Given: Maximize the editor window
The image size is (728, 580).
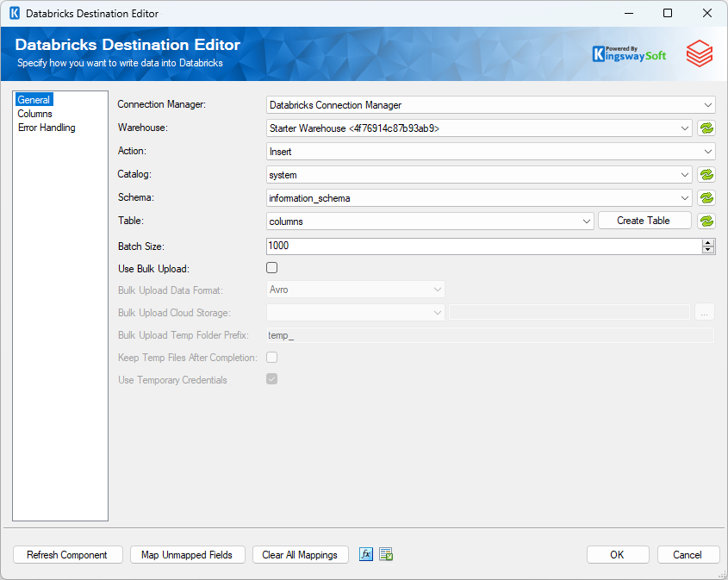Looking at the screenshot, I should pos(667,13).
